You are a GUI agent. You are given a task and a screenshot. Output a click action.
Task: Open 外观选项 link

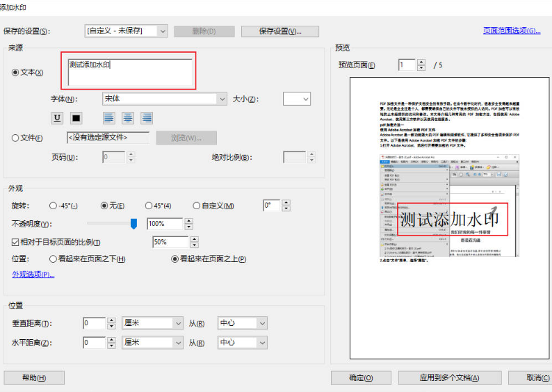coord(33,275)
